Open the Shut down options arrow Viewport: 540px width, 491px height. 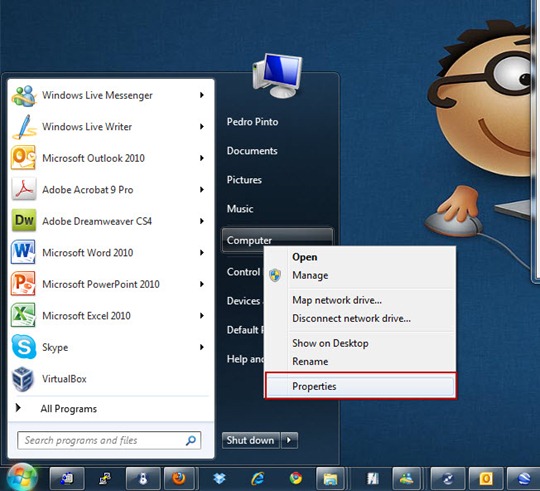(289, 440)
